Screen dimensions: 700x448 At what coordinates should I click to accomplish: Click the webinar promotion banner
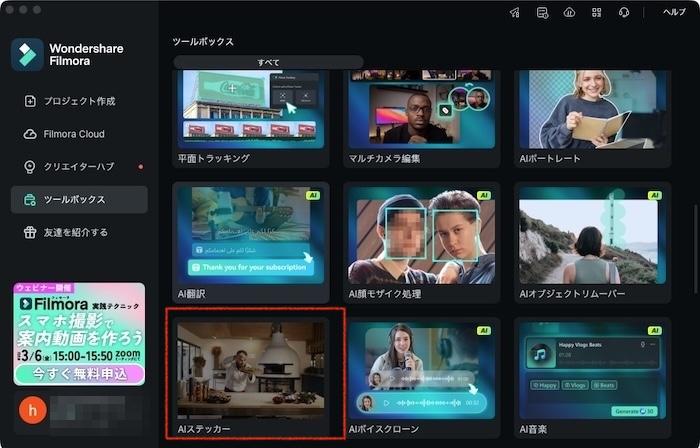click(x=79, y=334)
